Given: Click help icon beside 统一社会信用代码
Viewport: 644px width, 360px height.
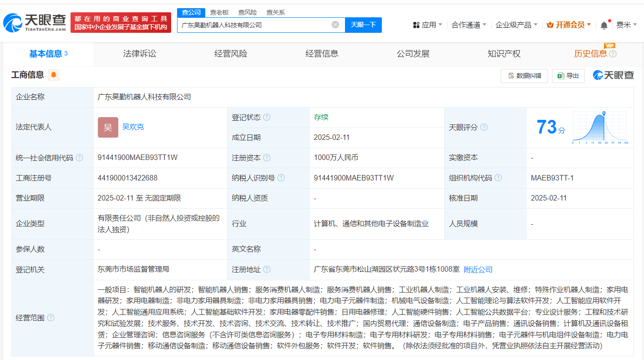Looking at the screenshot, I should (x=80, y=158).
